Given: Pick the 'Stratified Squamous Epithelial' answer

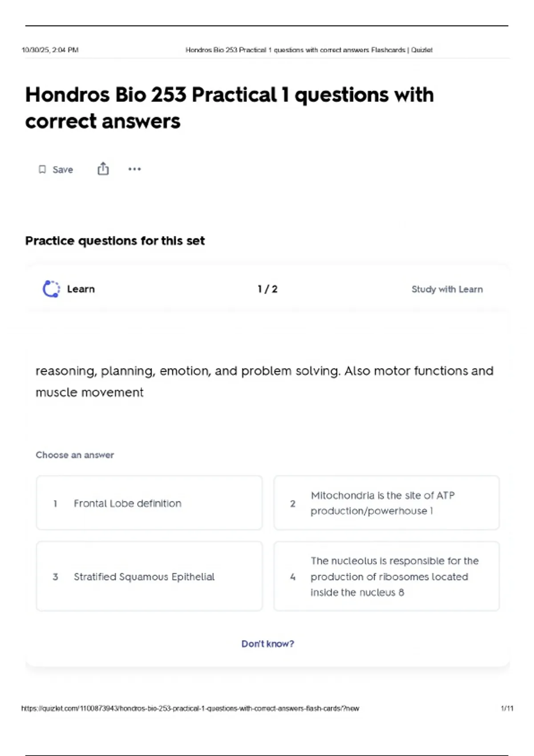Looking at the screenshot, I should (149, 576).
